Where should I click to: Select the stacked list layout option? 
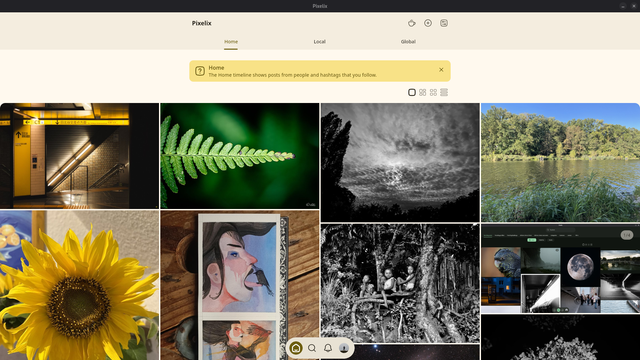[x=444, y=93]
